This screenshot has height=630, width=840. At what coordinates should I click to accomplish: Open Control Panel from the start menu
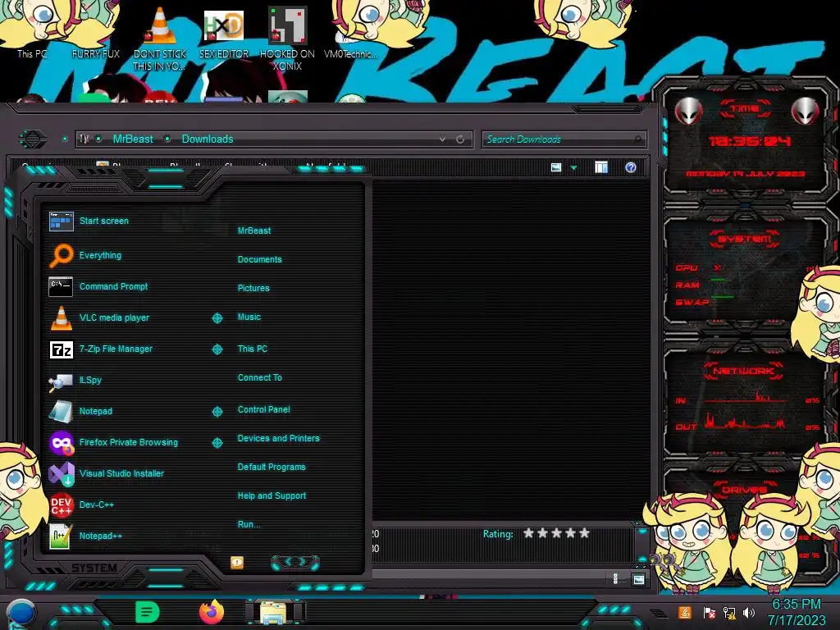pos(263,410)
